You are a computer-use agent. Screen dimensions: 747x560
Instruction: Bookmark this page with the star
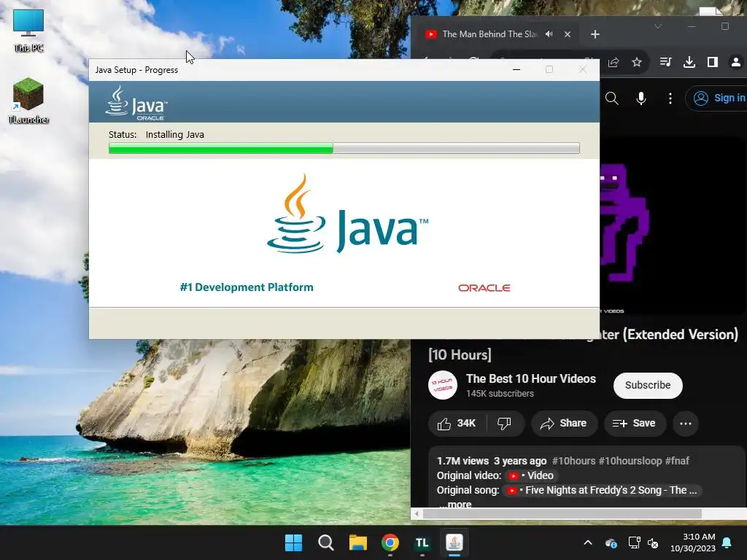point(636,63)
